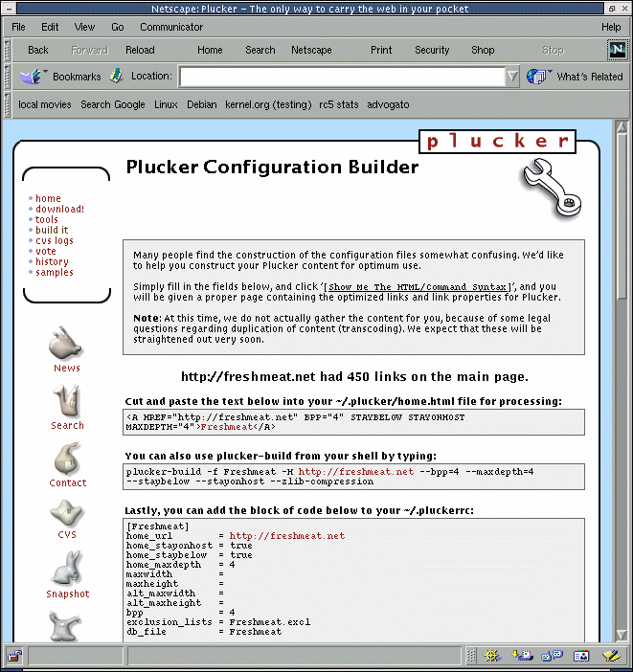Follow the download! sidebar link
The image size is (633, 672).
pos(59,209)
